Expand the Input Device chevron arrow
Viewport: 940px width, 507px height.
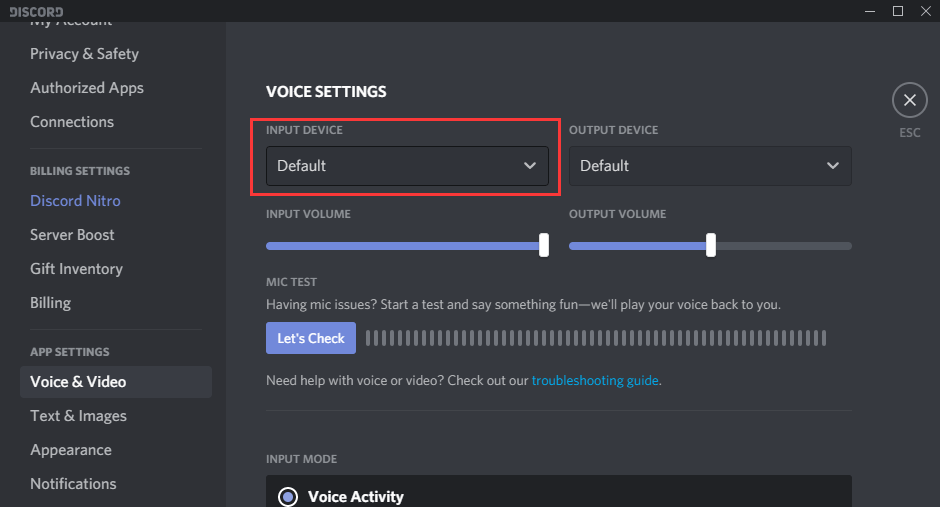(529, 165)
